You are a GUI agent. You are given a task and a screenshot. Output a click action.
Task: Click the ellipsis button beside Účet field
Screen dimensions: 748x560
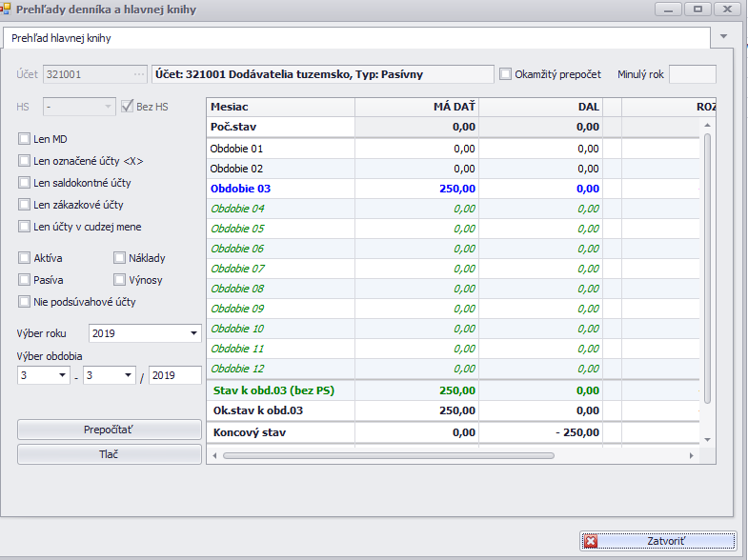pos(139,74)
